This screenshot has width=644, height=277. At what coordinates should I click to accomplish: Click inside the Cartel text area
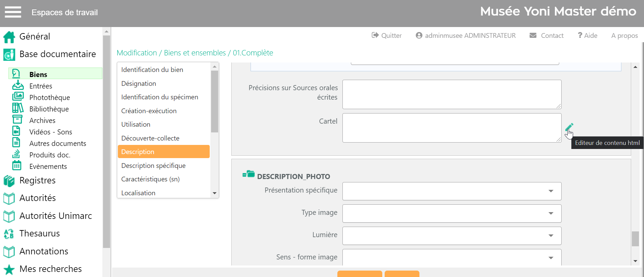pos(452,128)
